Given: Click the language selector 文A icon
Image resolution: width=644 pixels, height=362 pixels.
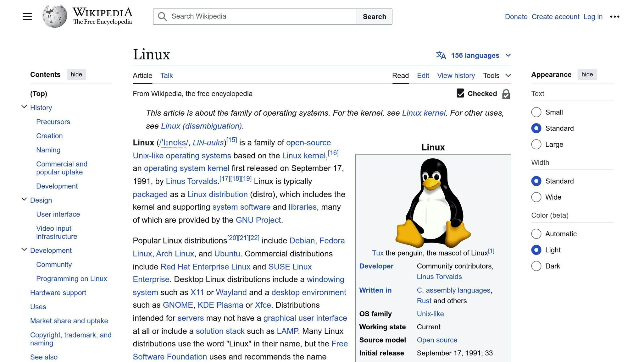Looking at the screenshot, I should click(441, 55).
